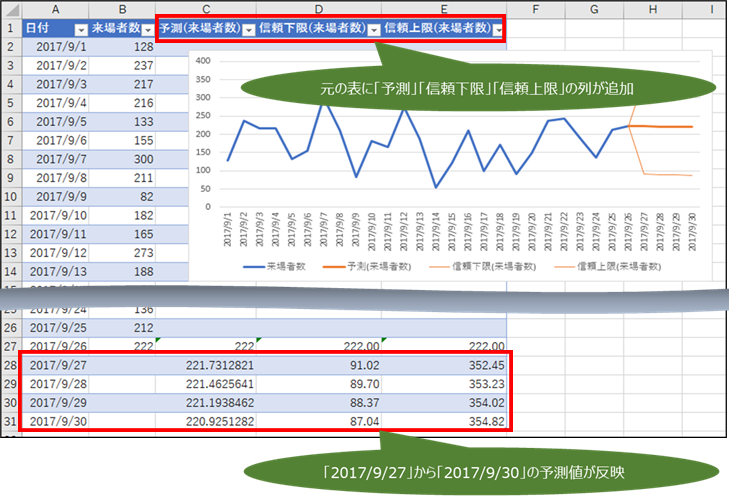
Task: Click date cell 2017/9/7
Action: (55, 159)
